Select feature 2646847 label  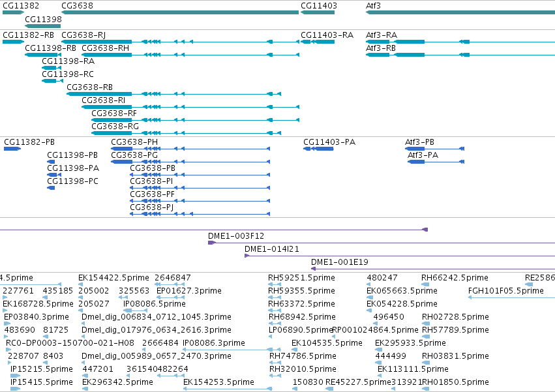(x=173, y=278)
